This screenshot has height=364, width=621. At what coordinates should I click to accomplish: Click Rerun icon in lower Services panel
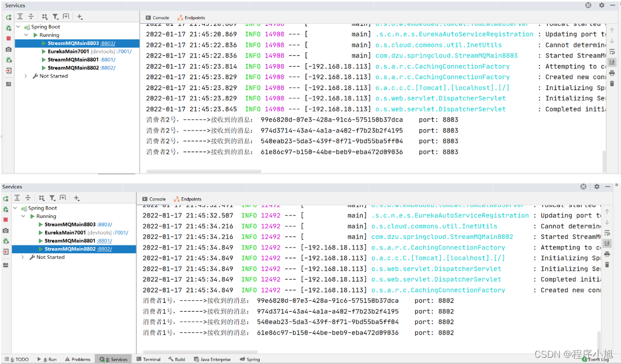(6, 199)
